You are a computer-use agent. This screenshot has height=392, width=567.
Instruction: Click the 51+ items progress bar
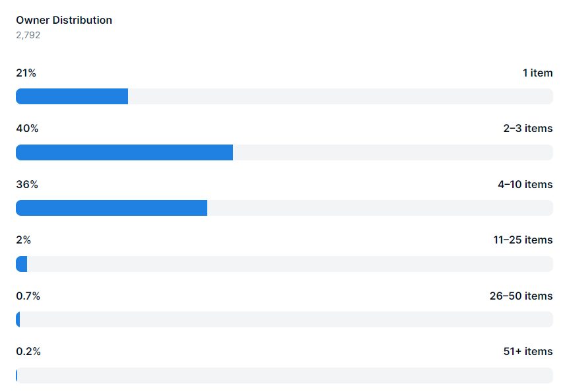tap(284, 376)
